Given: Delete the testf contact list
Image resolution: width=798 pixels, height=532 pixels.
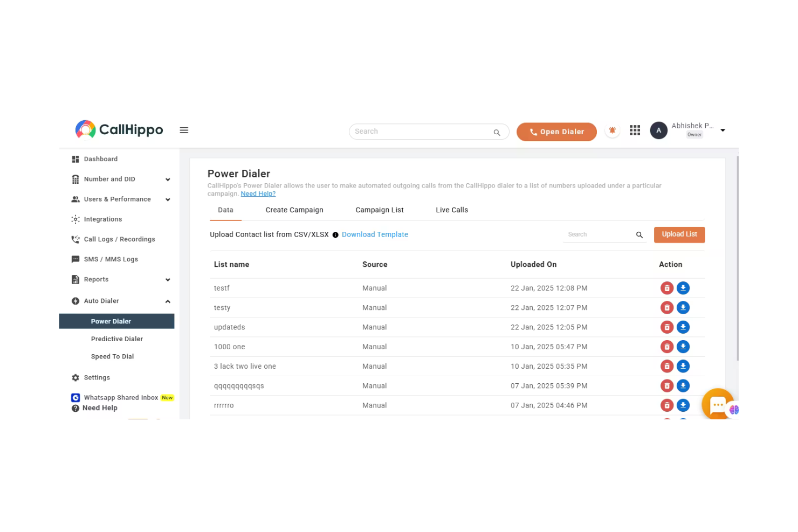Looking at the screenshot, I should pos(667,288).
